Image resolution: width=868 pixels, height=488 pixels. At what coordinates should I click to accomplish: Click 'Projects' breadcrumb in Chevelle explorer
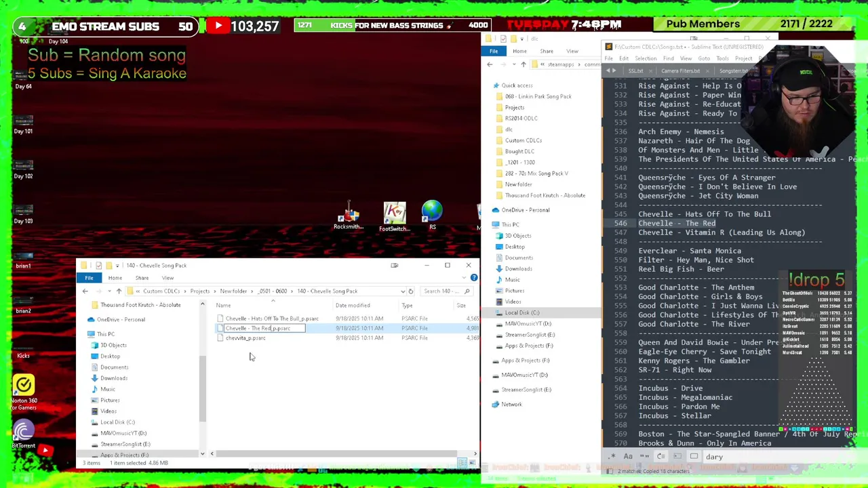point(199,291)
